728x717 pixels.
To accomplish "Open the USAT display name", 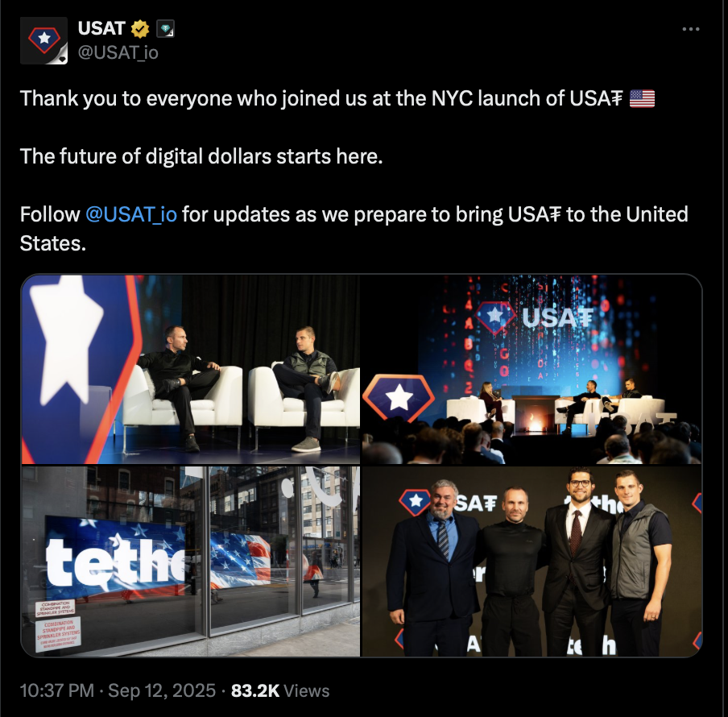I will pos(101,29).
